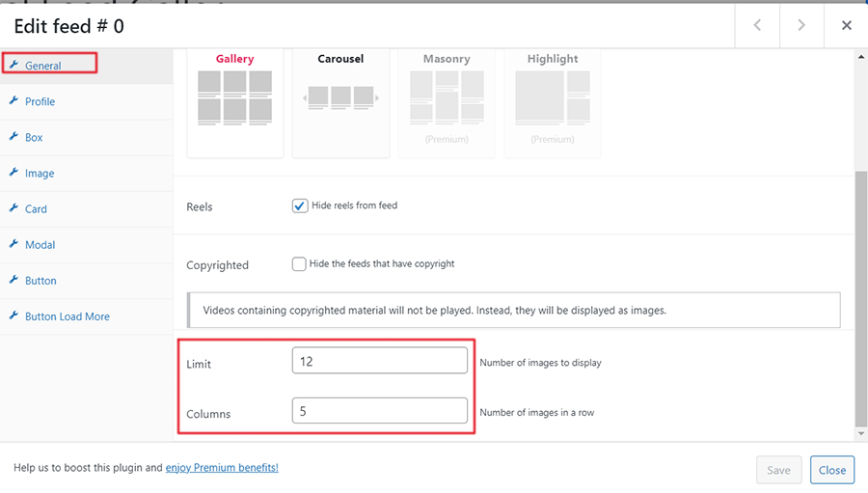Click the next feed arrow icon
This screenshot has height=493, width=868.
(x=801, y=25)
